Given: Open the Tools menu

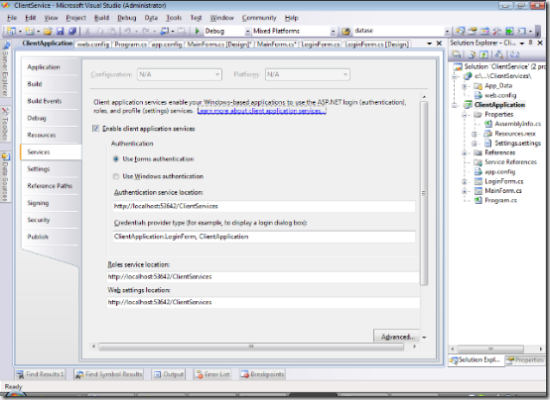Looking at the screenshot, I should tap(174, 18).
